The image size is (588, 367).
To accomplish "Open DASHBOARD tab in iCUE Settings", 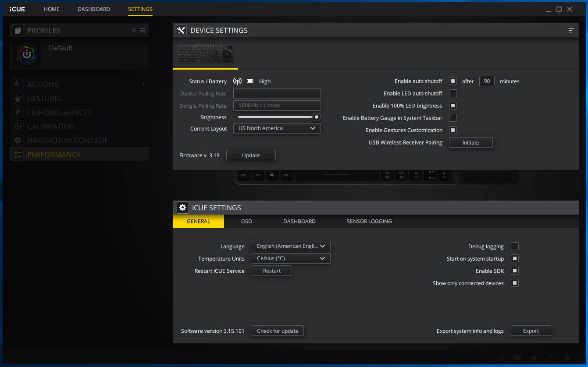I will coord(299,221).
